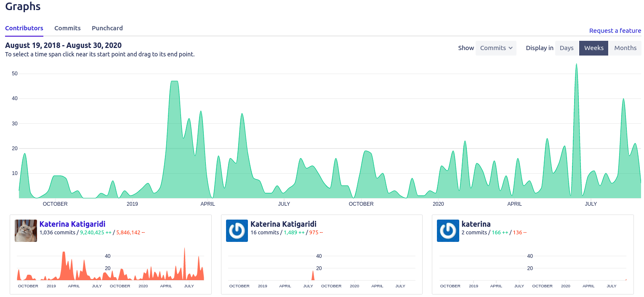Switch to the Commits tab
644x297 pixels.
click(x=67, y=28)
